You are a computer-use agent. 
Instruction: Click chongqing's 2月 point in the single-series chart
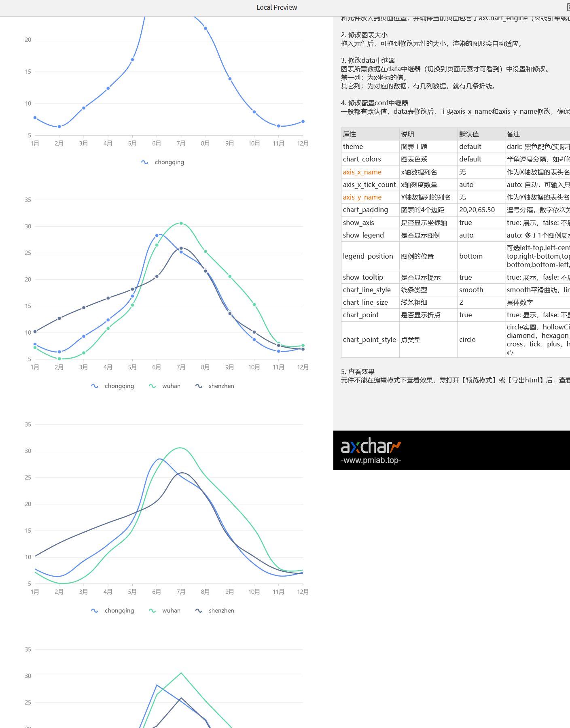(59, 127)
